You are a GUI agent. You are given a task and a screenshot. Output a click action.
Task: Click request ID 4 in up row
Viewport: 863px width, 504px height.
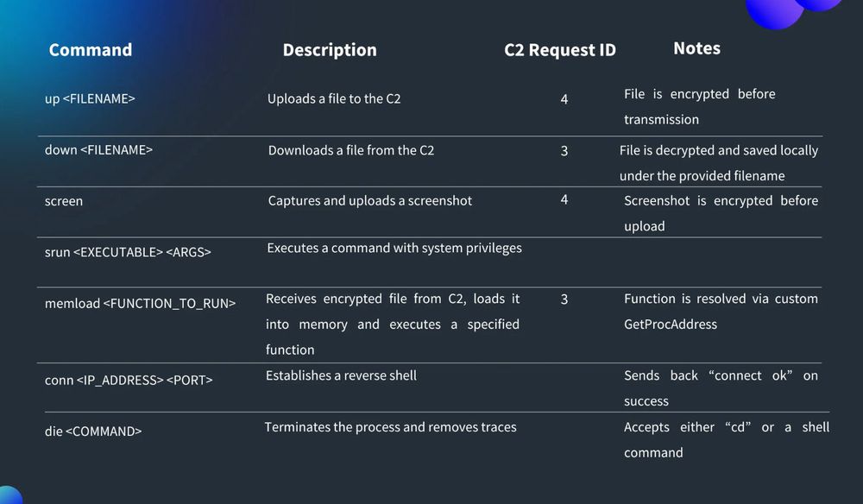point(564,99)
